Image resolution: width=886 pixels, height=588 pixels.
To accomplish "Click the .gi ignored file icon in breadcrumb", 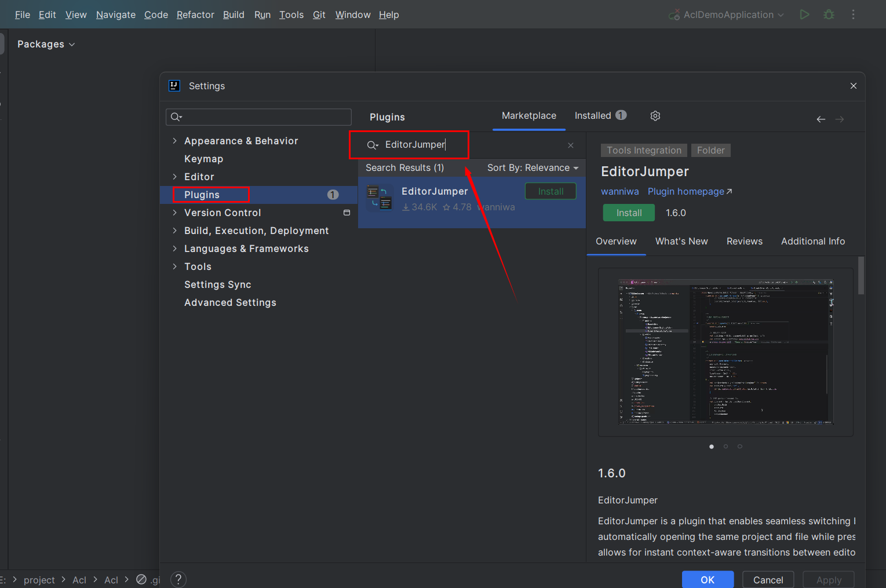I will pyautogui.click(x=141, y=579).
